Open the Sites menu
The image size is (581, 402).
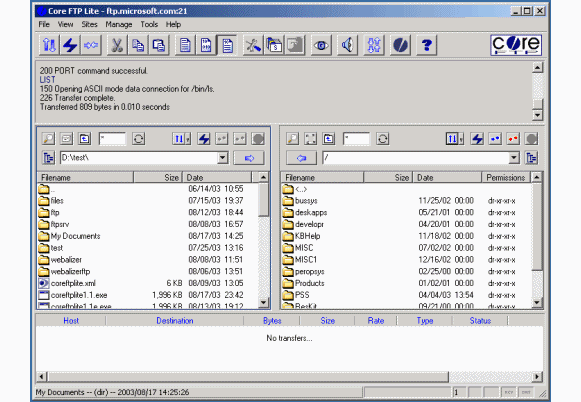pos(89,24)
